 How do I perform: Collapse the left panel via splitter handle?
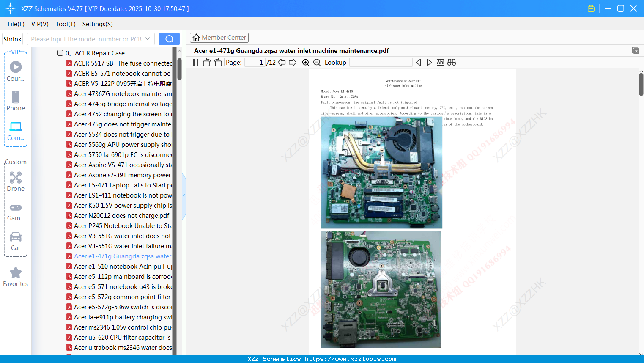point(184,196)
